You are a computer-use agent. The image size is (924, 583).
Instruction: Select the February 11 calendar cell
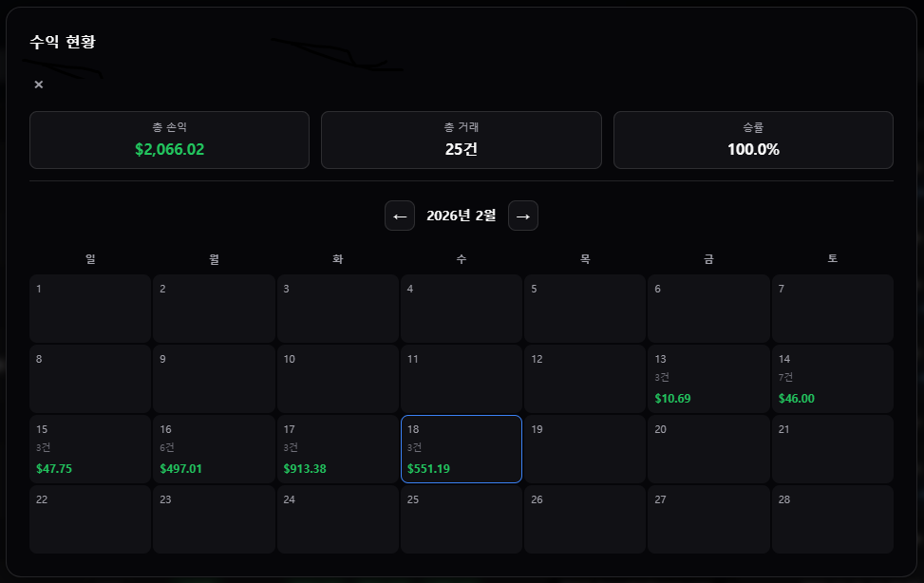point(461,379)
